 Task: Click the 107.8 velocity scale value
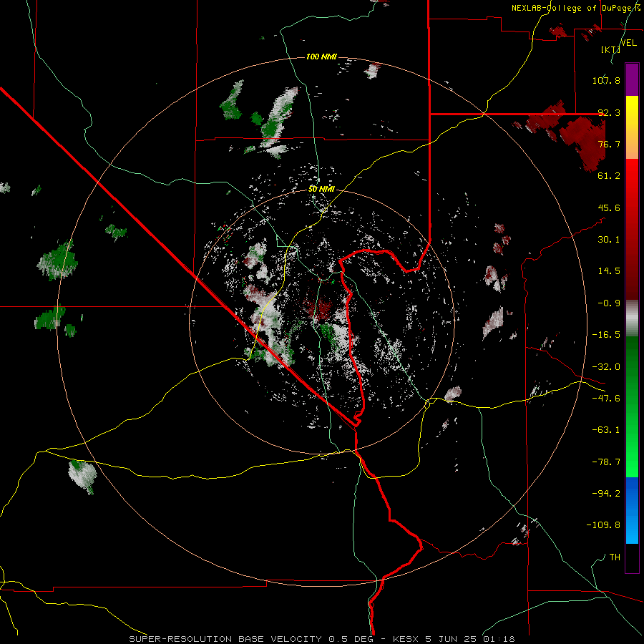click(606, 80)
